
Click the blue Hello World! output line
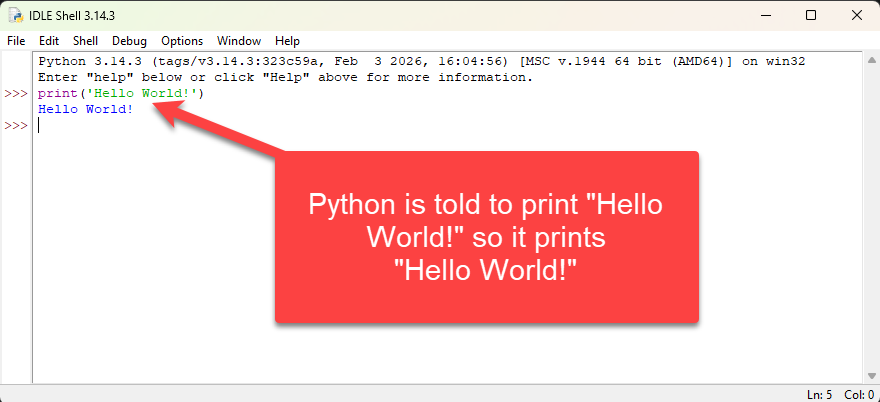pyautogui.click(x=85, y=109)
